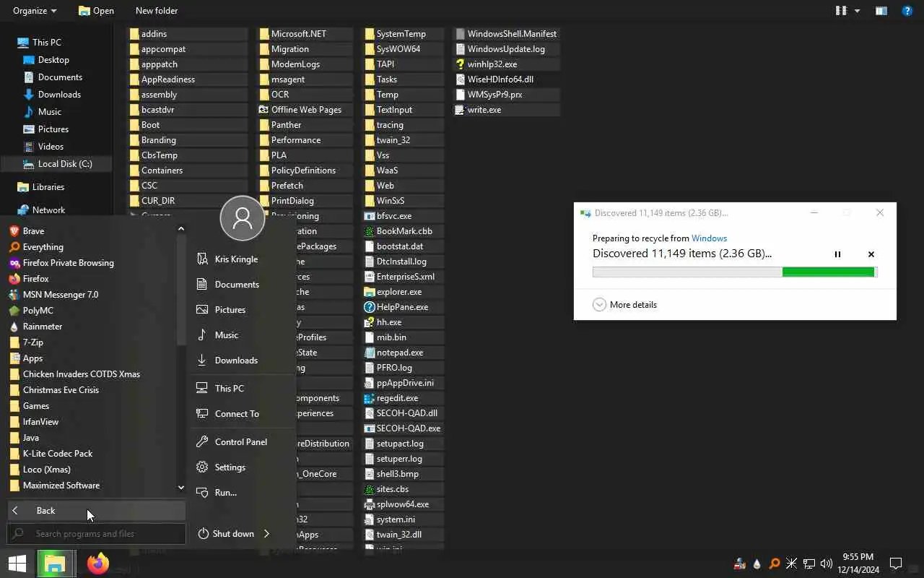The width and height of the screenshot is (924, 578).
Task: Expand the Shut down options arrow
Action: coord(266,534)
